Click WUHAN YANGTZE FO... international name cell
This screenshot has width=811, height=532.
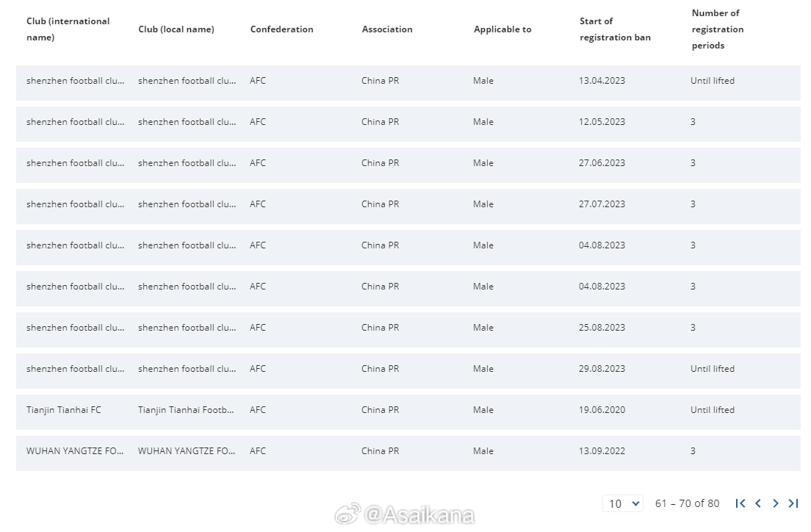tap(75, 451)
